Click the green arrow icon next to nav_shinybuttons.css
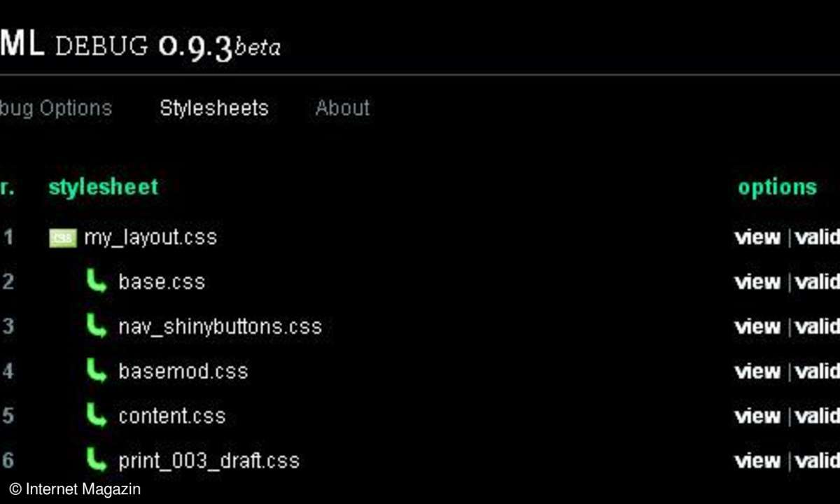The height and width of the screenshot is (504, 840). pyautogui.click(x=97, y=326)
